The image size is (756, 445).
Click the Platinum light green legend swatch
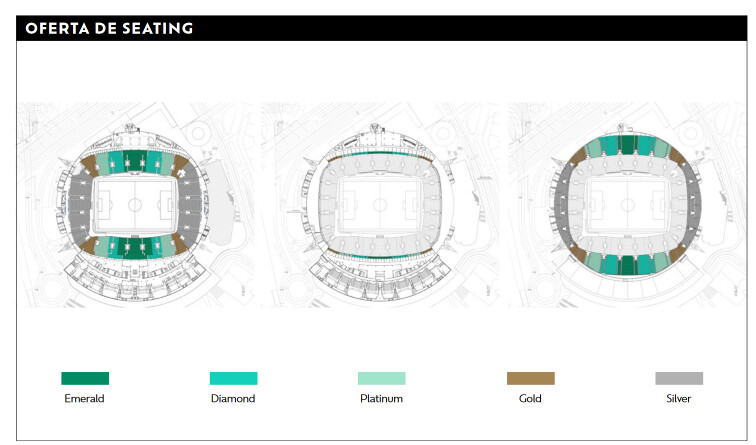click(x=381, y=378)
